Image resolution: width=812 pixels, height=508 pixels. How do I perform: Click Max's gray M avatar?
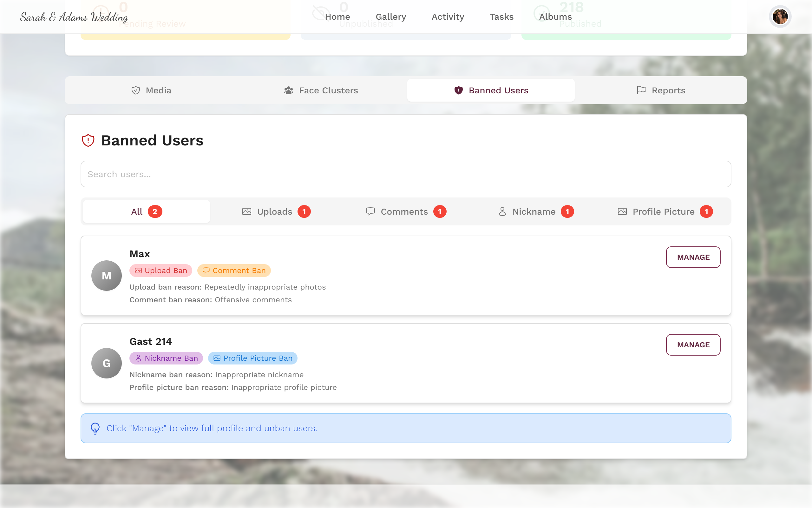point(106,276)
